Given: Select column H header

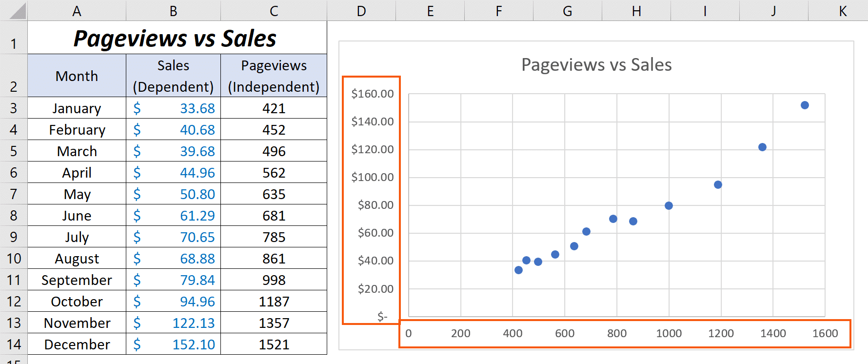Looking at the screenshot, I should pos(636,10).
